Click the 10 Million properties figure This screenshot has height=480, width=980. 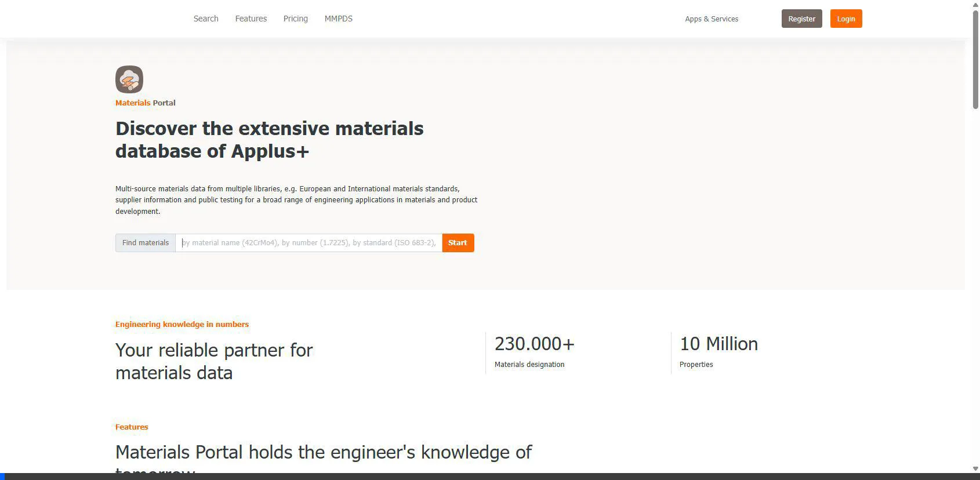click(718, 344)
